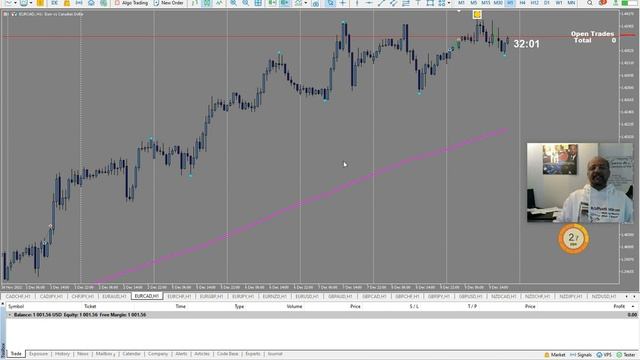Viewport: 640px width, 360px height.
Task: Toggle Algo Trading on or off
Action: coord(131,3)
